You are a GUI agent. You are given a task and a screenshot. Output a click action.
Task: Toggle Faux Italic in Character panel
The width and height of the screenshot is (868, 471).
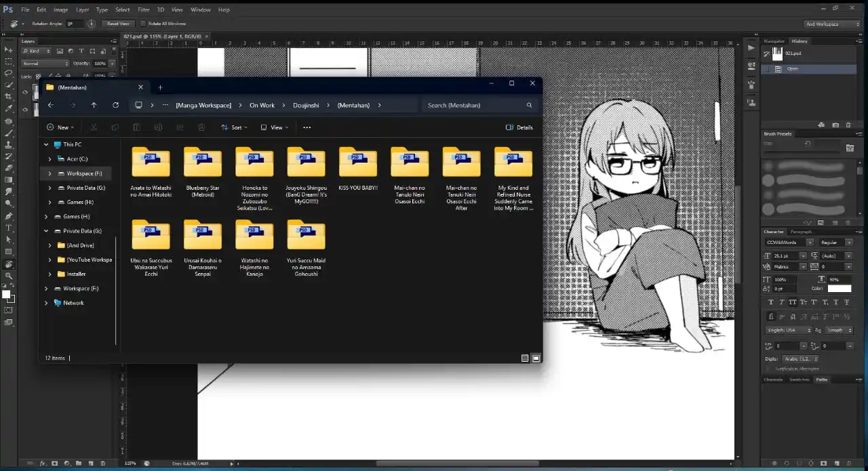(782, 302)
